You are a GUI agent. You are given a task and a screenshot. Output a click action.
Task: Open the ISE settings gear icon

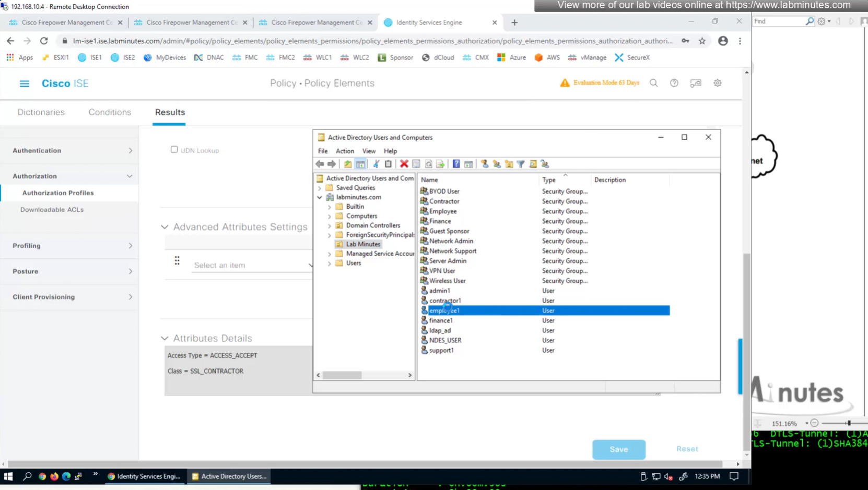pos(718,83)
